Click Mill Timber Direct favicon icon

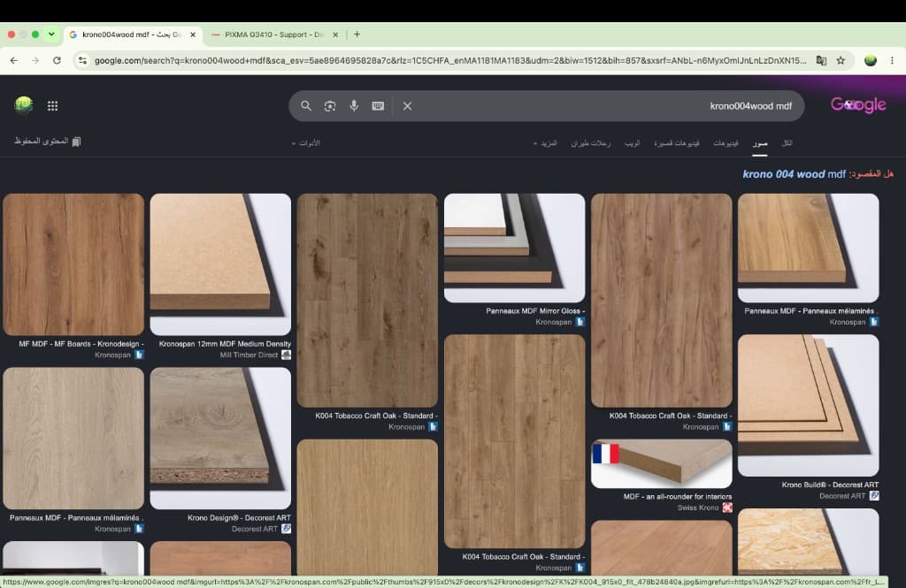point(286,355)
